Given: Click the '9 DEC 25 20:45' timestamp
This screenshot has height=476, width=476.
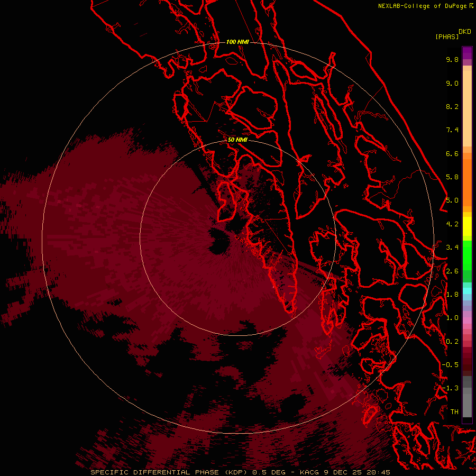Looking at the screenshot, I should pyautogui.click(x=357, y=472).
